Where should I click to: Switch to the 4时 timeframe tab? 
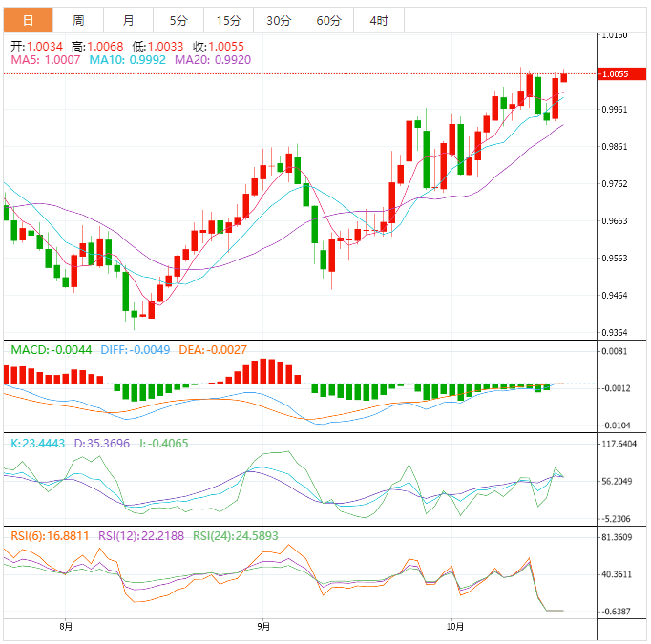click(378, 20)
